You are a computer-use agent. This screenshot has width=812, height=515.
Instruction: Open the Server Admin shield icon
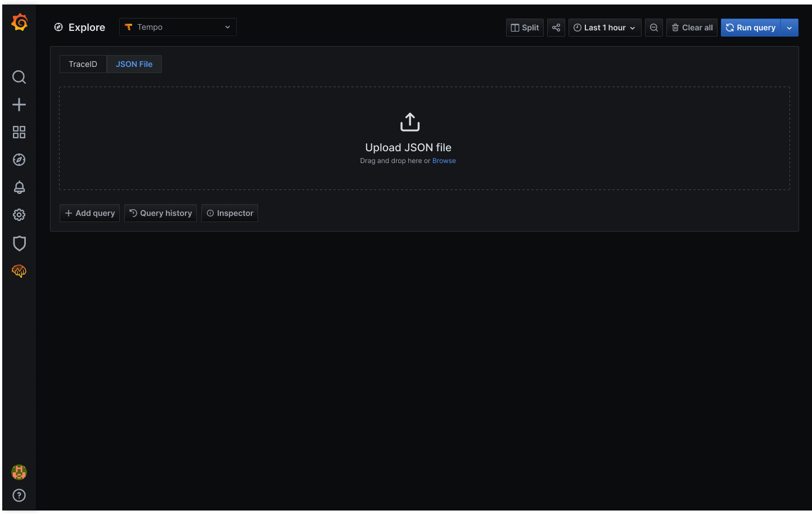tap(19, 243)
